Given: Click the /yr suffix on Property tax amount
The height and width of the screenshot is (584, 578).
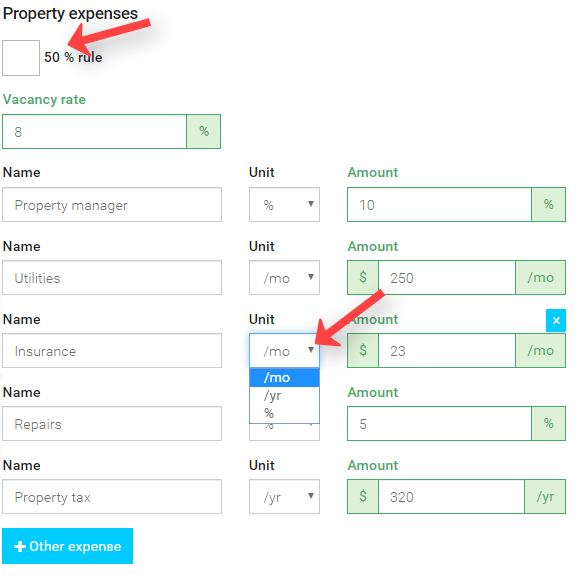Looking at the screenshot, I should (545, 496).
